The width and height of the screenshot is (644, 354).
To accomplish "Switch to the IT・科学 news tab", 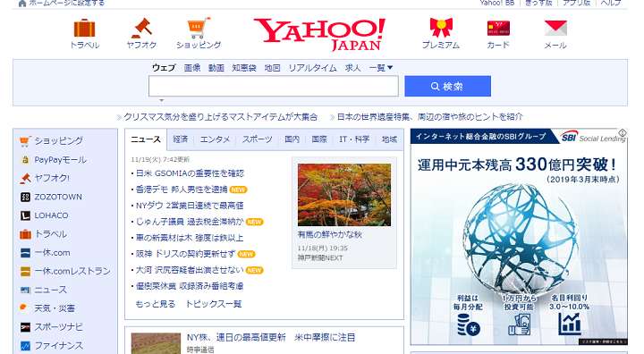I will point(354,139).
